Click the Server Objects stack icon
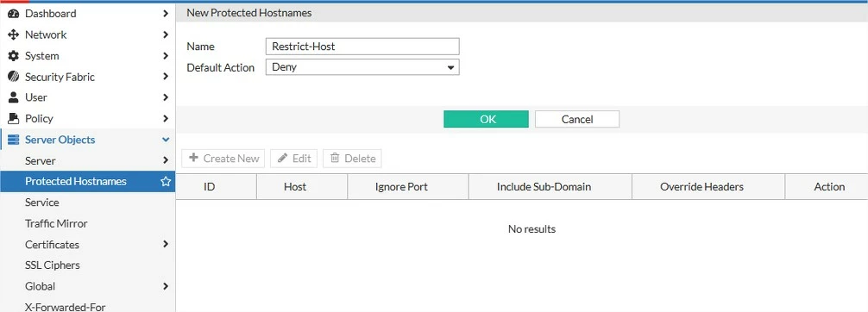Screen dimensions: 868x312 click(13, 140)
